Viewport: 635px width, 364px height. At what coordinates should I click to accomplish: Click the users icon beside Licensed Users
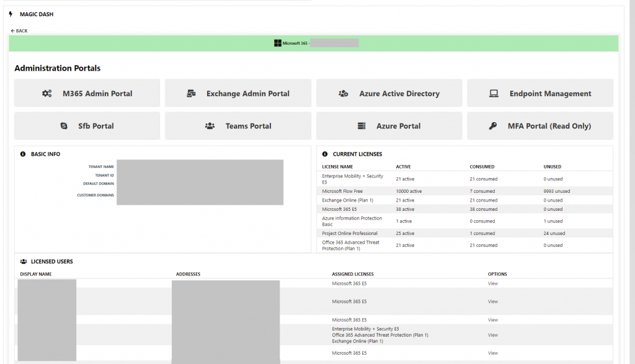pyautogui.click(x=24, y=262)
